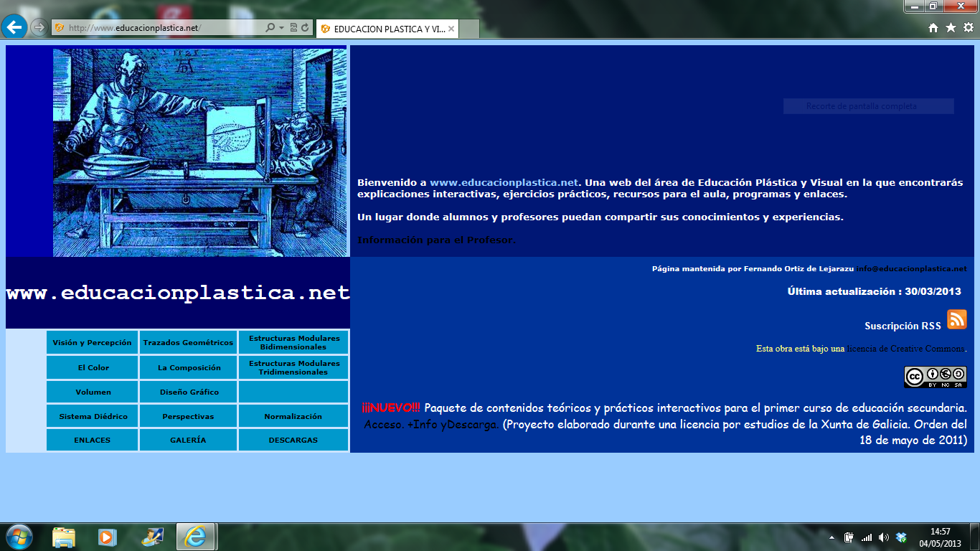The image size is (980, 551).
Task: Open the Normalización section
Action: [x=294, y=416]
